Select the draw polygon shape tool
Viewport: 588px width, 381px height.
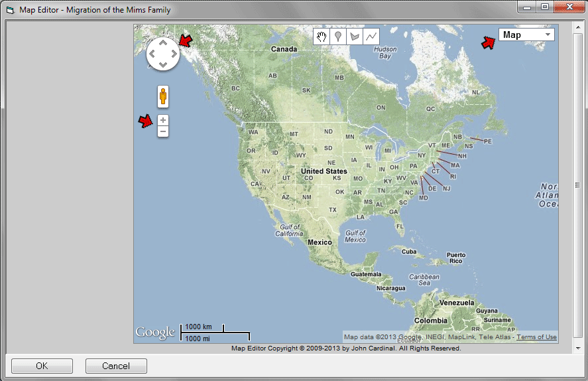(x=355, y=37)
